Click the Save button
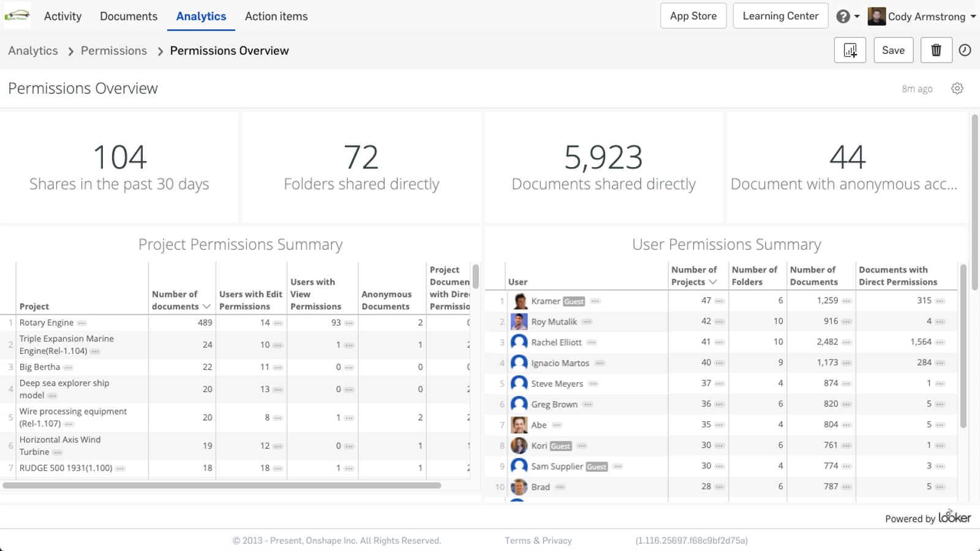Image resolution: width=980 pixels, height=551 pixels. (x=893, y=50)
